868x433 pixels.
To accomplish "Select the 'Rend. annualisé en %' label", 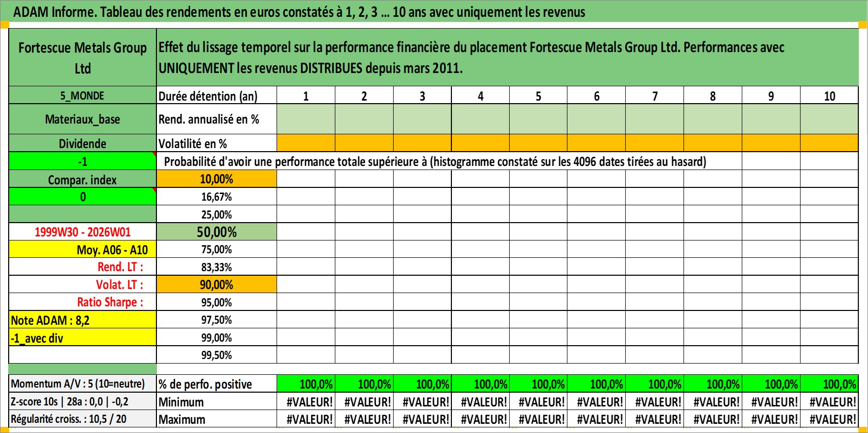I will pyautogui.click(x=217, y=119).
